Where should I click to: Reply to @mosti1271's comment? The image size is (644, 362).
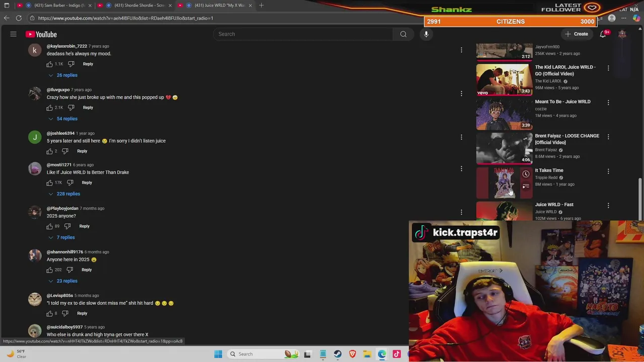87,183
